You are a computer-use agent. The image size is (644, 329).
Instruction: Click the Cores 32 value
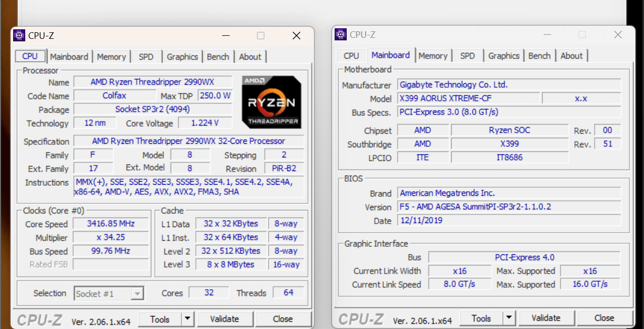coord(209,292)
